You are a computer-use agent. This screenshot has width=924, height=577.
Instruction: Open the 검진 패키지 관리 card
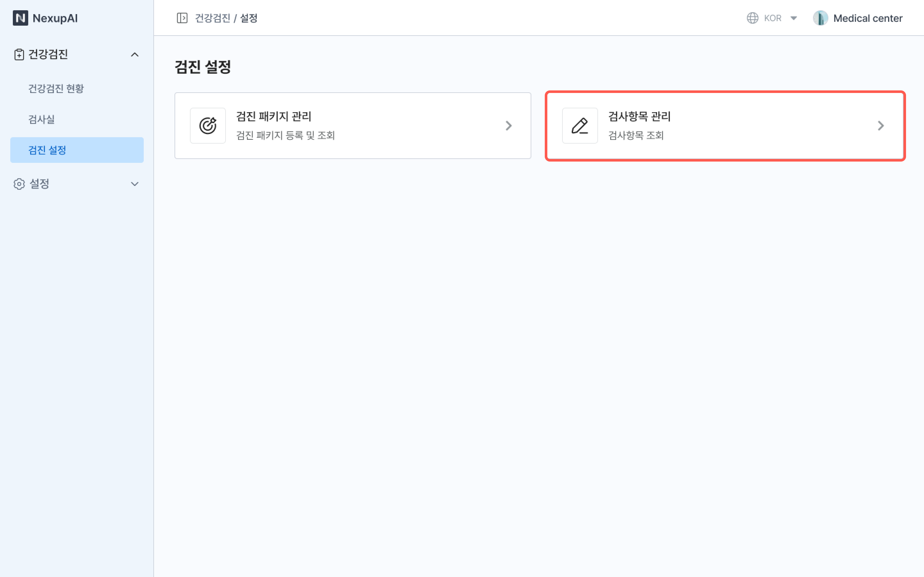(x=352, y=126)
